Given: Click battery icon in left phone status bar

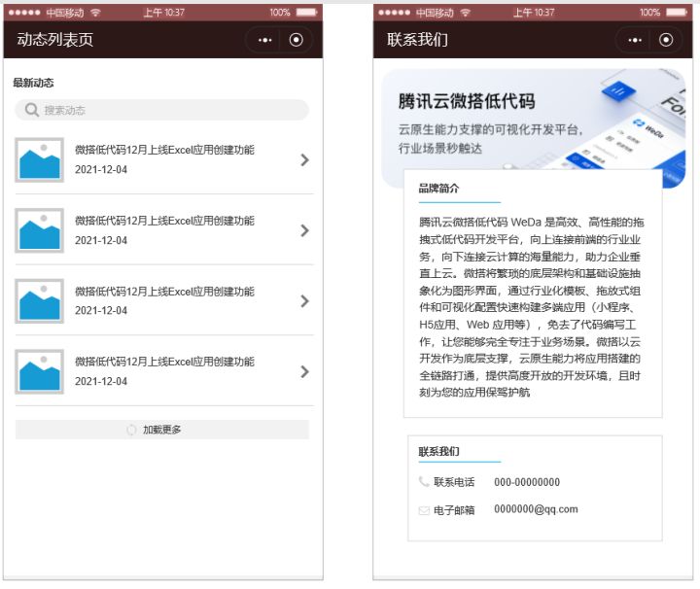Looking at the screenshot, I should coord(306,12).
